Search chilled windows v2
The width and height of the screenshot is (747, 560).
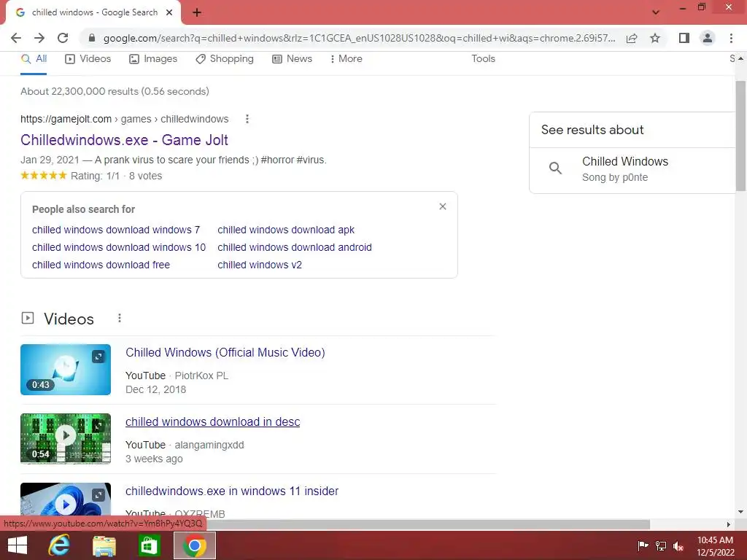pyautogui.click(x=260, y=265)
